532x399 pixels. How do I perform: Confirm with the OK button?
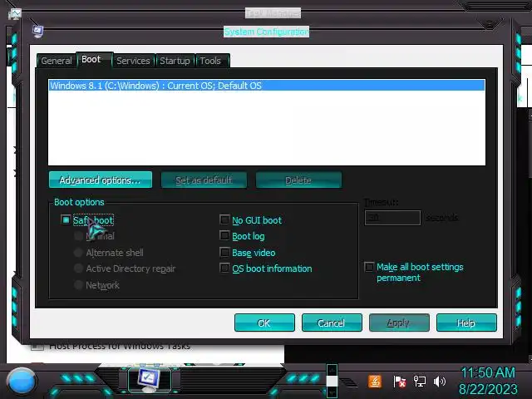[264, 323]
